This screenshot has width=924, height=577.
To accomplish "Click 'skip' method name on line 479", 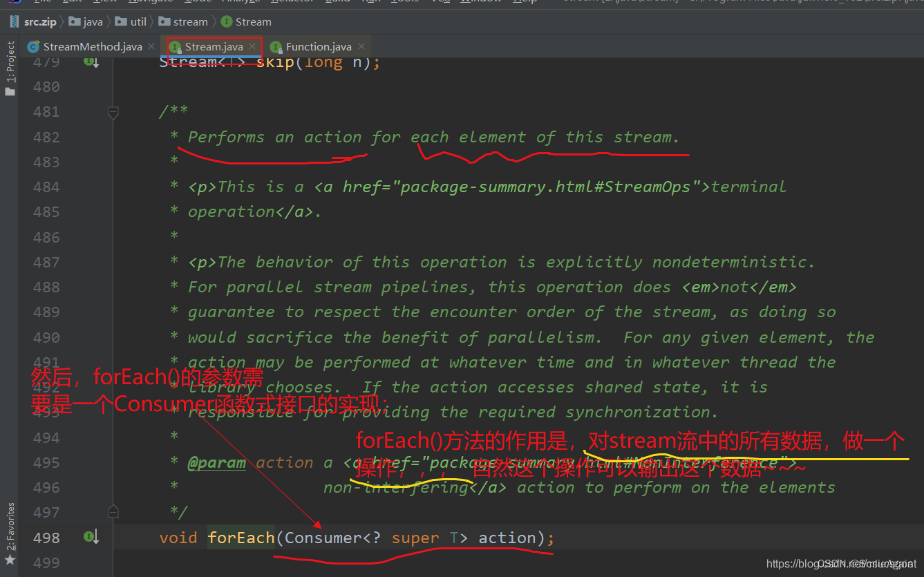I will coord(275,62).
